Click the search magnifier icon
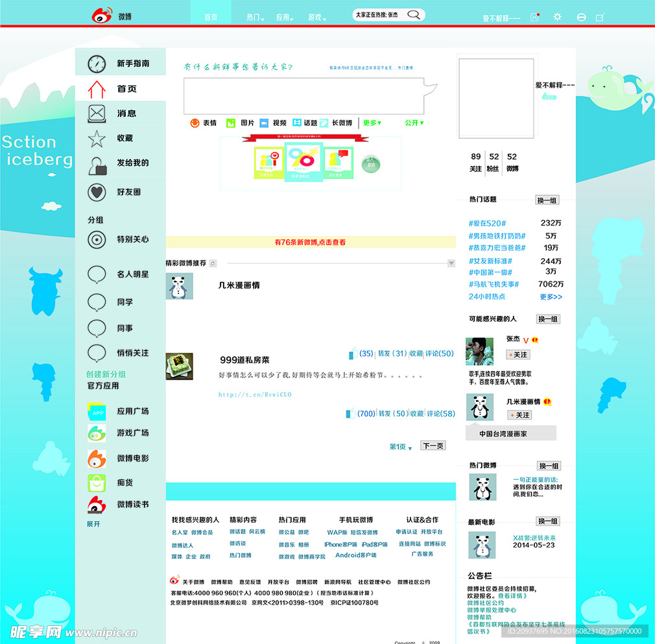Image resolution: width=655 pixels, height=644 pixels. (413, 14)
